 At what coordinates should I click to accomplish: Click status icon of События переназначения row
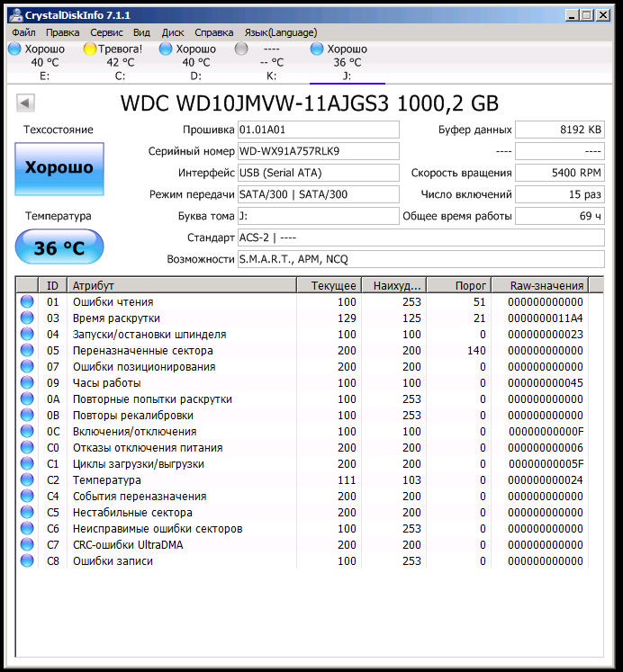pyautogui.click(x=27, y=496)
